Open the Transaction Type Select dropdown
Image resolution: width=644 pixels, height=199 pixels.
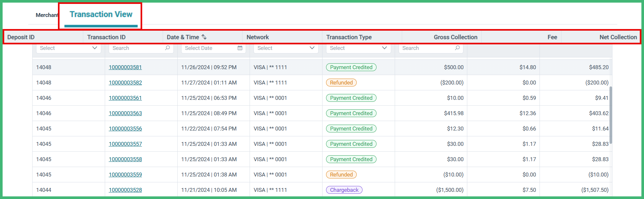[x=358, y=48]
